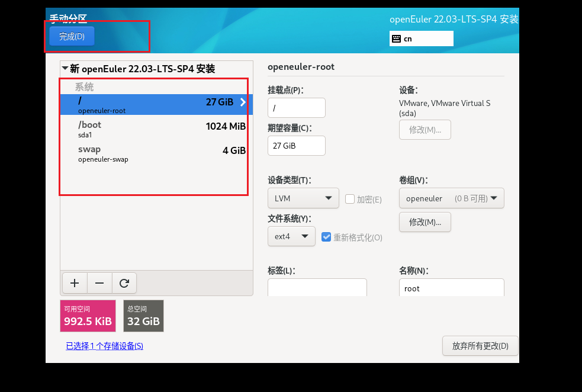This screenshot has height=392, width=582.
Task: Select the /boot sda1 partition row
Action: click(x=156, y=129)
